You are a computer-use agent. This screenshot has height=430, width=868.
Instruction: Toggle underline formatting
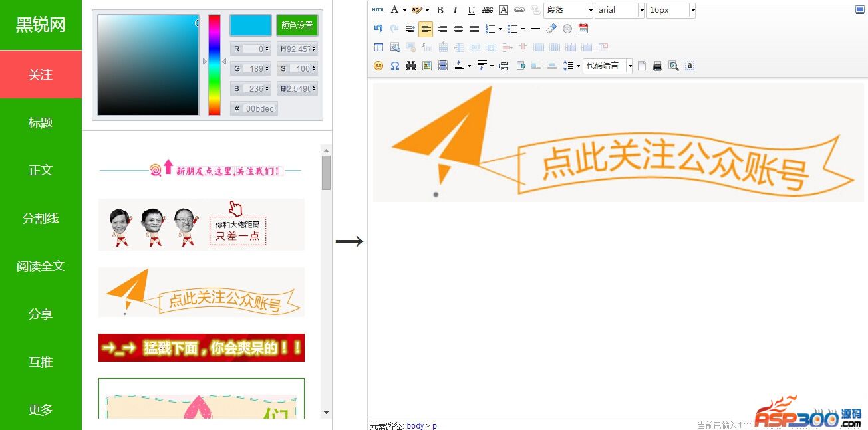coord(472,10)
